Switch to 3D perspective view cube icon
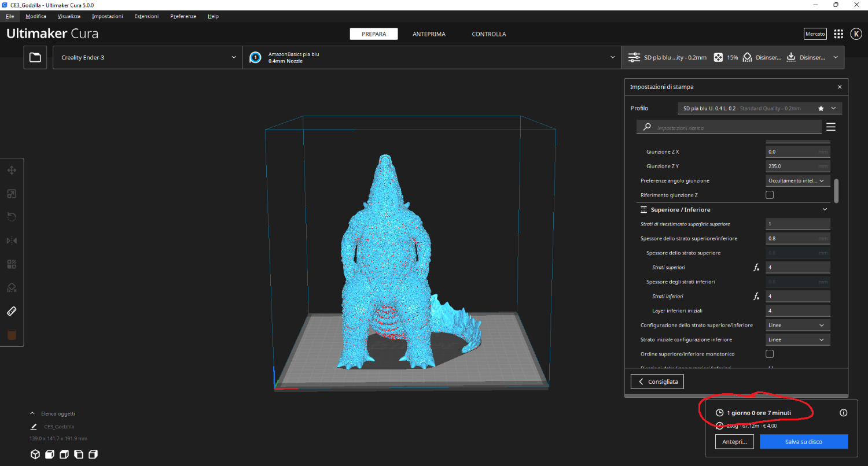The width and height of the screenshot is (868, 466). click(x=35, y=454)
